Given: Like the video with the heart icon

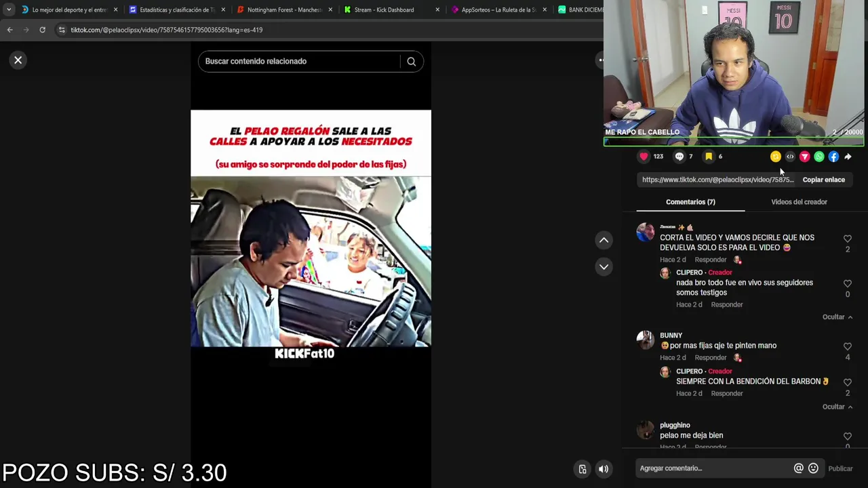Looking at the screenshot, I should 644,157.
